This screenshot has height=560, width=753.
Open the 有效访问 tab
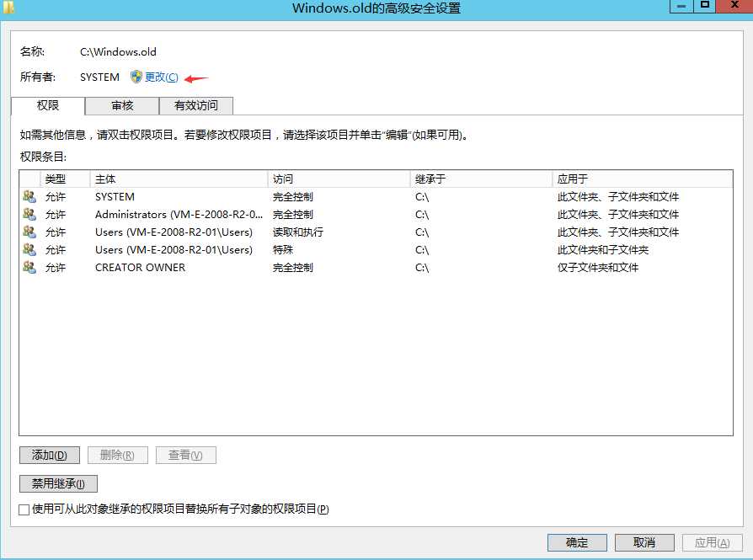pyautogui.click(x=196, y=105)
